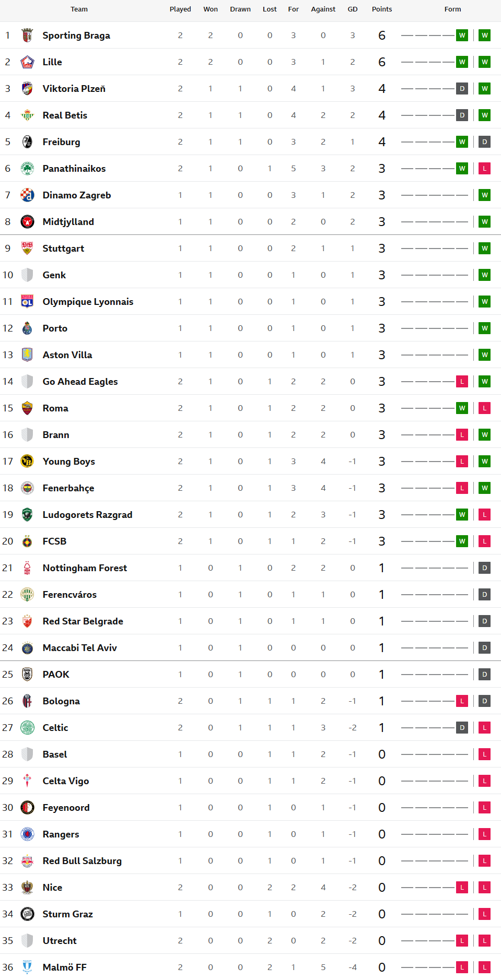Click the Midtjylland club badge
Image resolution: width=501 pixels, height=980 pixels.
tap(27, 222)
